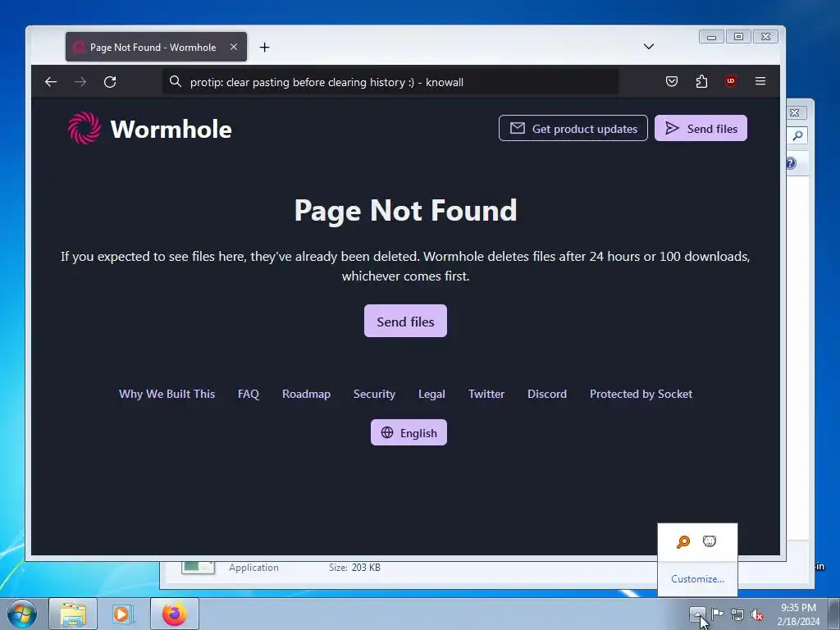Click the Save to Pocket icon

[672, 81]
